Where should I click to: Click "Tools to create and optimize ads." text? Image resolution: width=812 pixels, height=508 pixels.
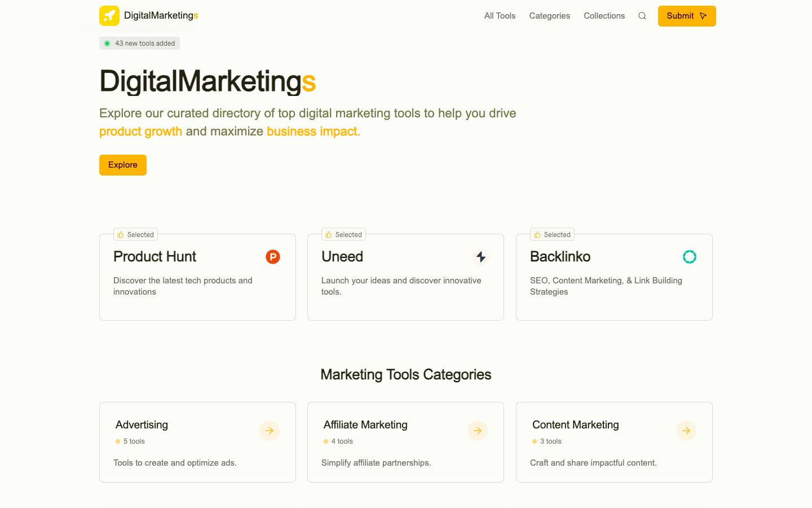tap(175, 463)
